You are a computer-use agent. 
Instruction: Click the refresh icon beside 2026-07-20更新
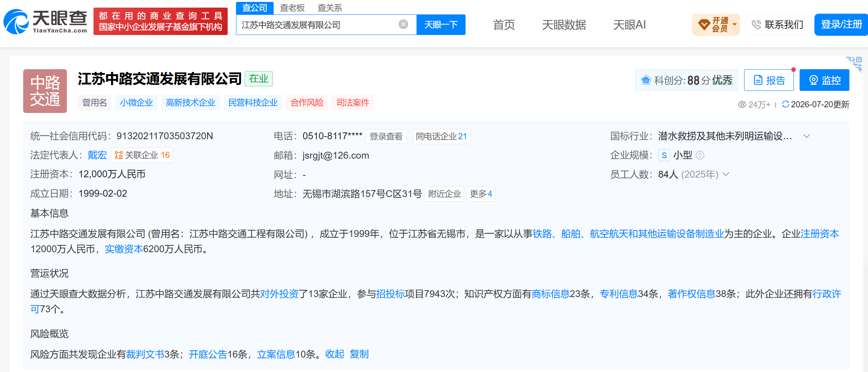[786, 104]
